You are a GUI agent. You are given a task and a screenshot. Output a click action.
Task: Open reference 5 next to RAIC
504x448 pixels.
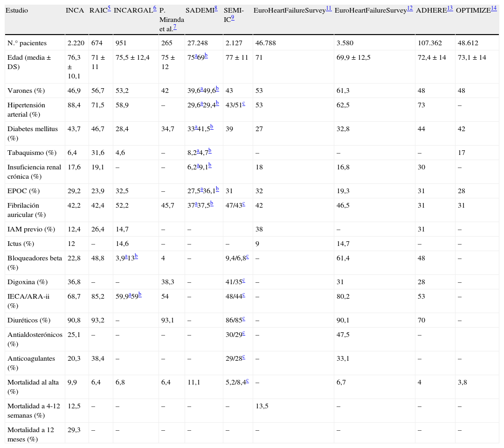click(109, 8)
